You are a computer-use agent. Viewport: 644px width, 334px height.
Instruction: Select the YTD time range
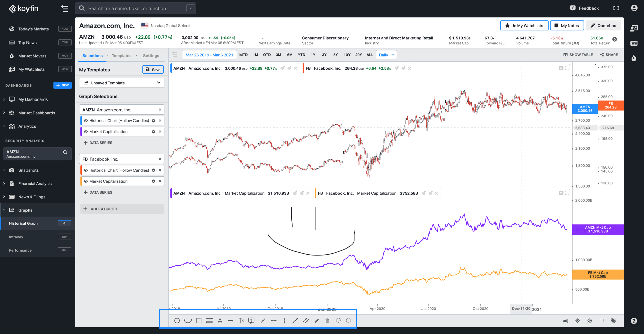[302, 55]
